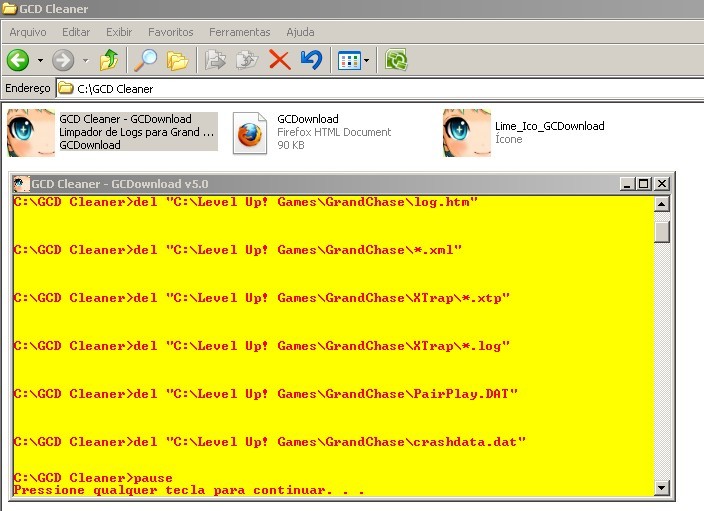Click the console scrollbar down arrow
The image size is (704, 511).
(662, 488)
